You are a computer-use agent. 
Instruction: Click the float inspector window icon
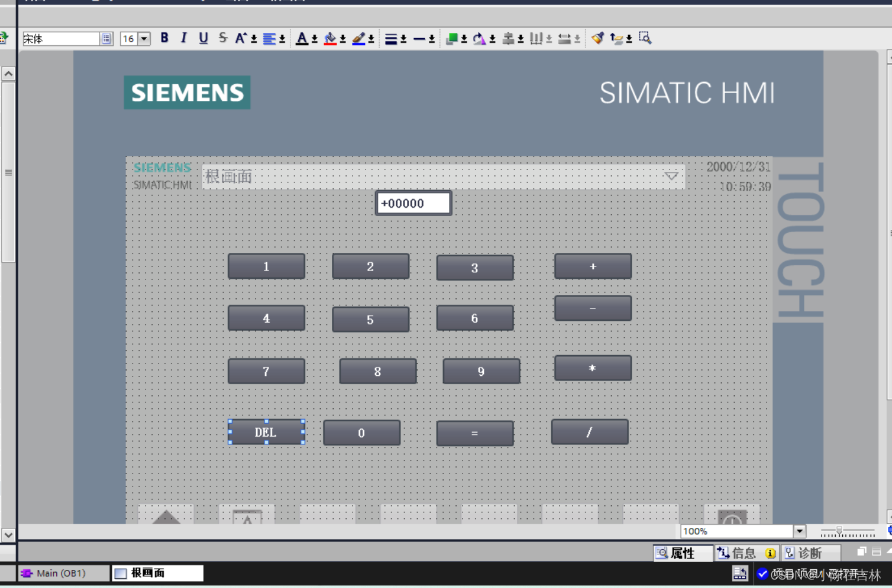click(x=862, y=552)
